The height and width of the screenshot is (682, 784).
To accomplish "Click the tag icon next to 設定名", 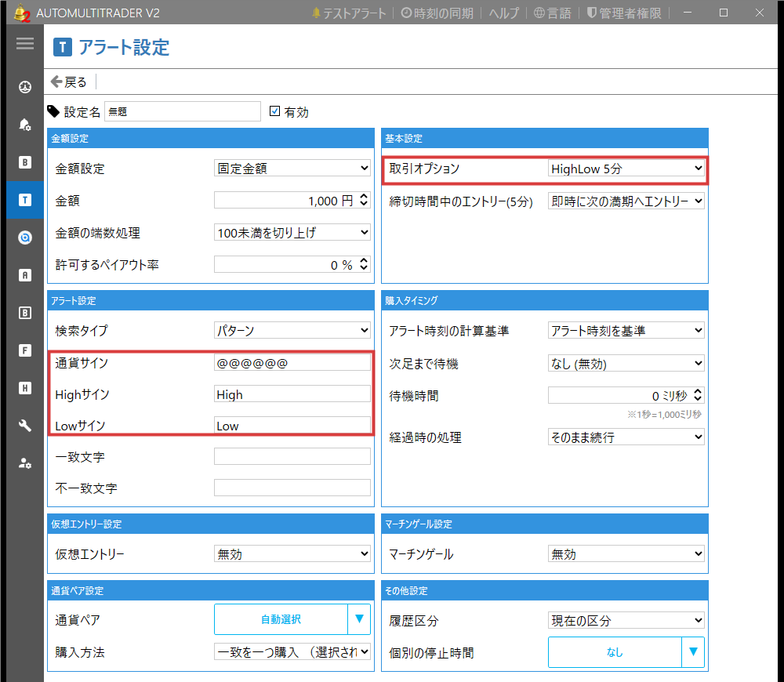I will coord(53,111).
